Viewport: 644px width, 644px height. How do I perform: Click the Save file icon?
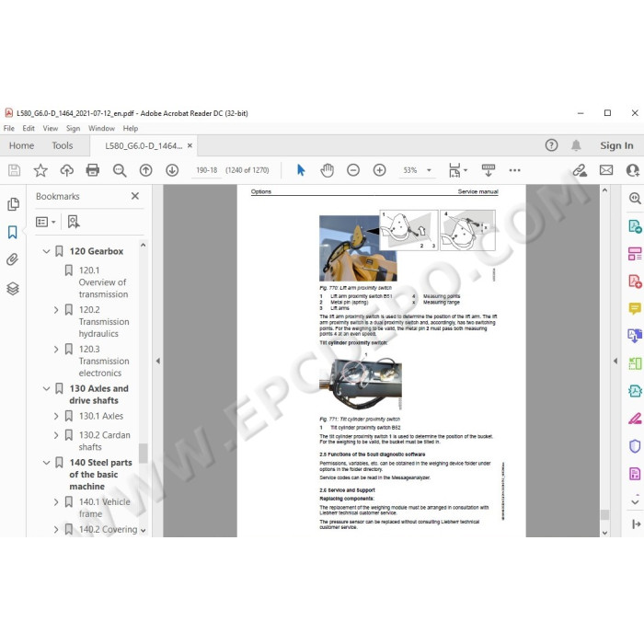click(14, 170)
